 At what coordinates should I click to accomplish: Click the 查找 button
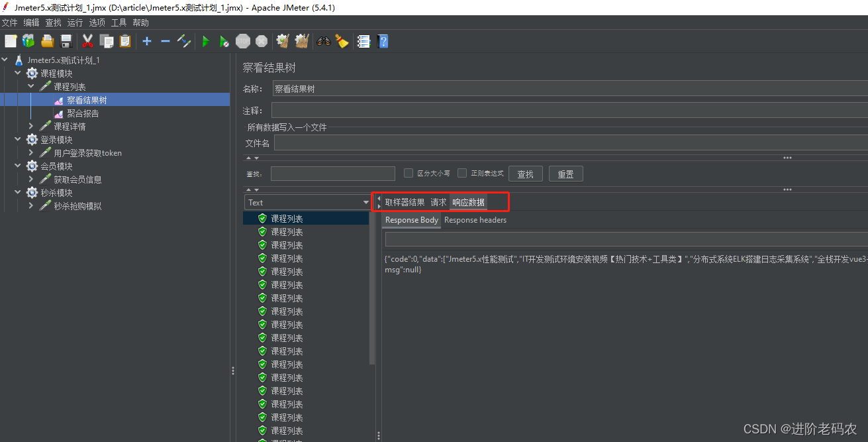[x=525, y=173]
